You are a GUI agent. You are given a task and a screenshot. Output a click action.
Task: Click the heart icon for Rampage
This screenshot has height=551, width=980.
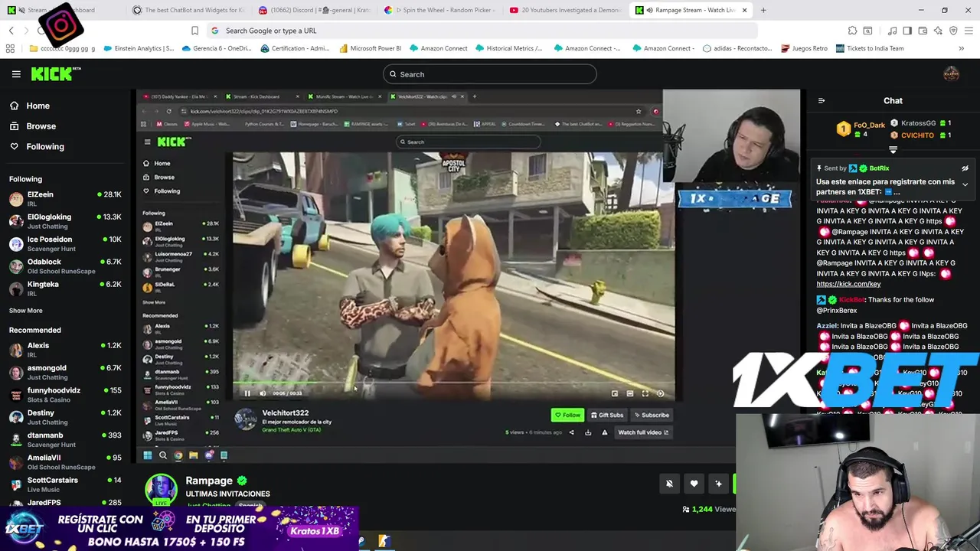(x=694, y=484)
